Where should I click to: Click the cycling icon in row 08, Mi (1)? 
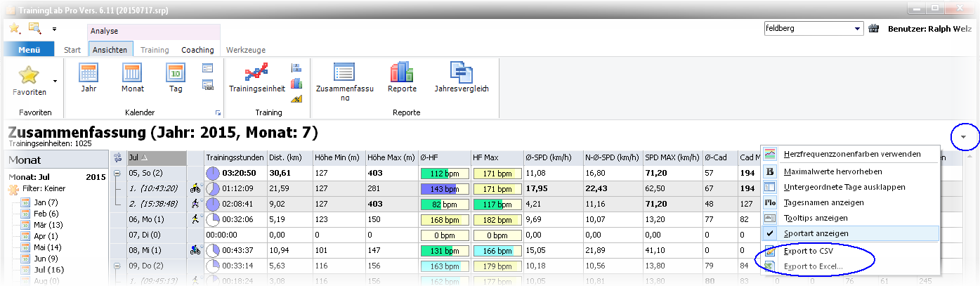coord(195,250)
